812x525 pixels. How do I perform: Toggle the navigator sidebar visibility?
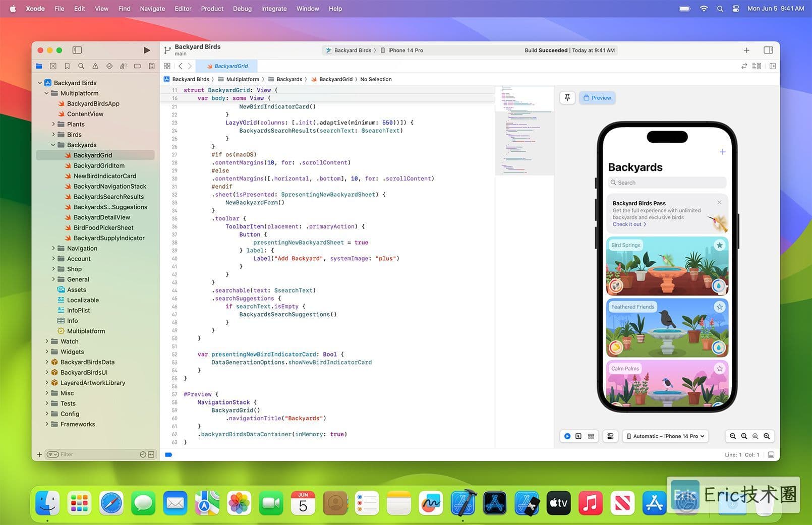click(77, 50)
